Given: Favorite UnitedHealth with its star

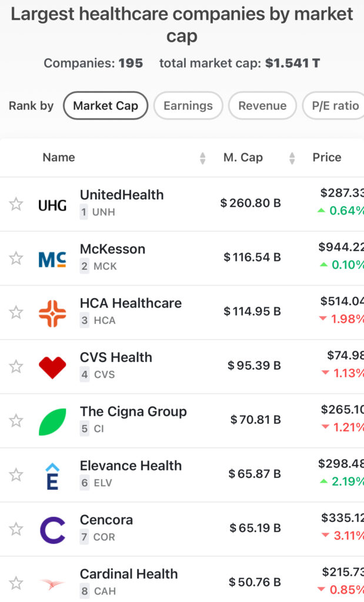Looking at the screenshot, I should pos(16,204).
